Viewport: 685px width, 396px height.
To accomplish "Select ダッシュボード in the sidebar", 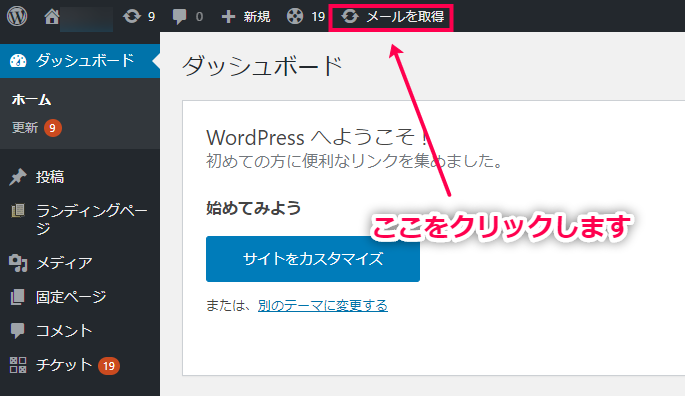I will click(x=80, y=61).
